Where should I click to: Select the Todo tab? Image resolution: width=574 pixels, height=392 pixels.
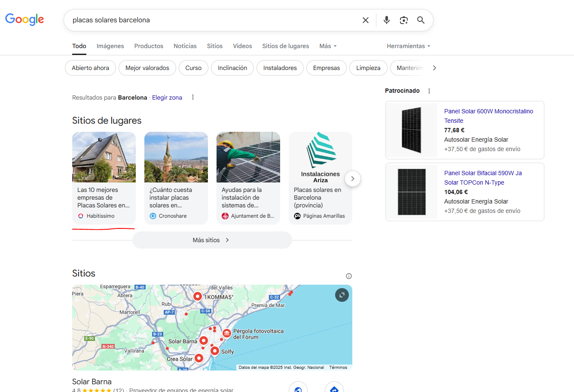[79, 46]
